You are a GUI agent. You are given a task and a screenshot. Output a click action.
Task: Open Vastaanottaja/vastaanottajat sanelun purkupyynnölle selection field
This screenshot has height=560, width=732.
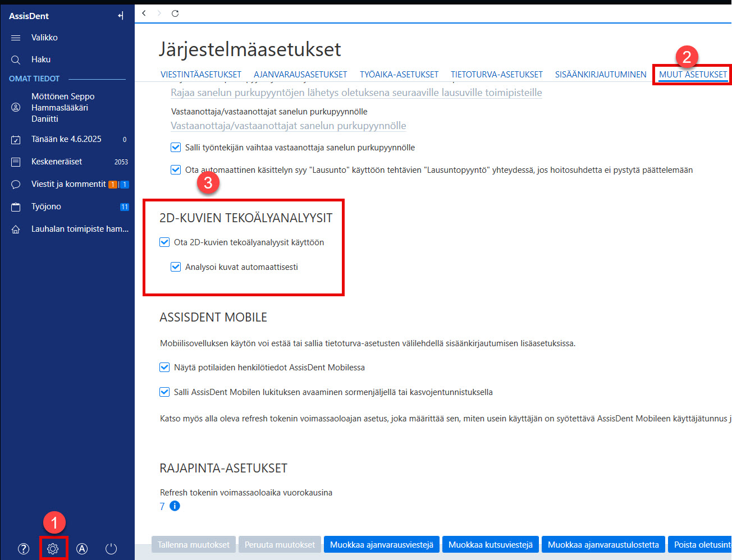pos(289,126)
